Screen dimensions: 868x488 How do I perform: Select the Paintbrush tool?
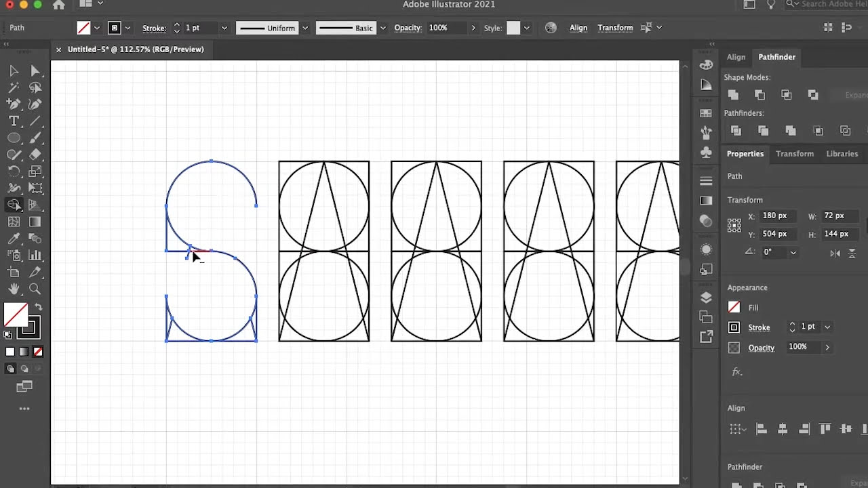pyautogui.click(x=35, y=138)
